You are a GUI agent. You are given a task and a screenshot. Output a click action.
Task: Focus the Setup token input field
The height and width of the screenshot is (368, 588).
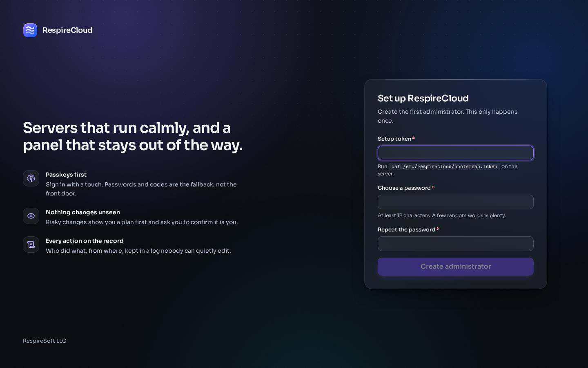point(456,153)
